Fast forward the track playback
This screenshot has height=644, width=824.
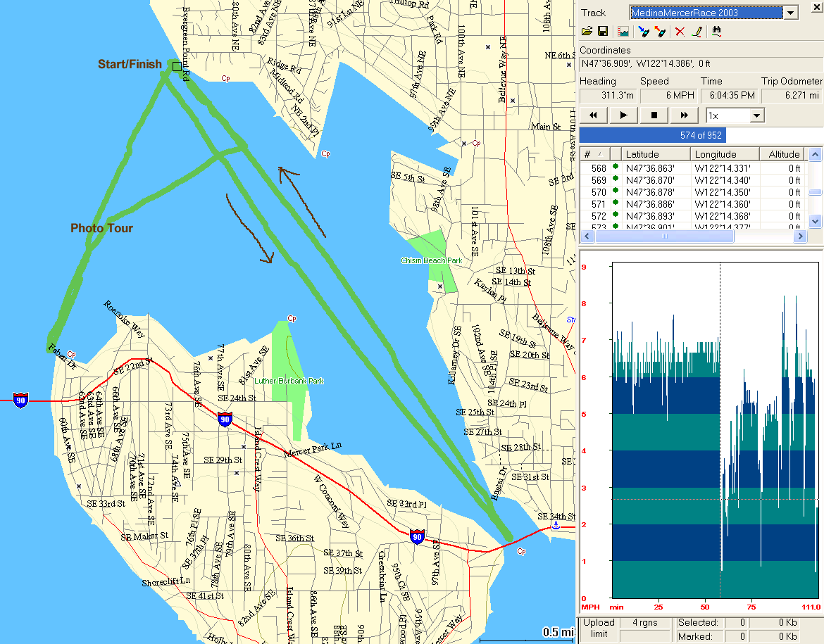pyautogui.click(x=683, y=115)
